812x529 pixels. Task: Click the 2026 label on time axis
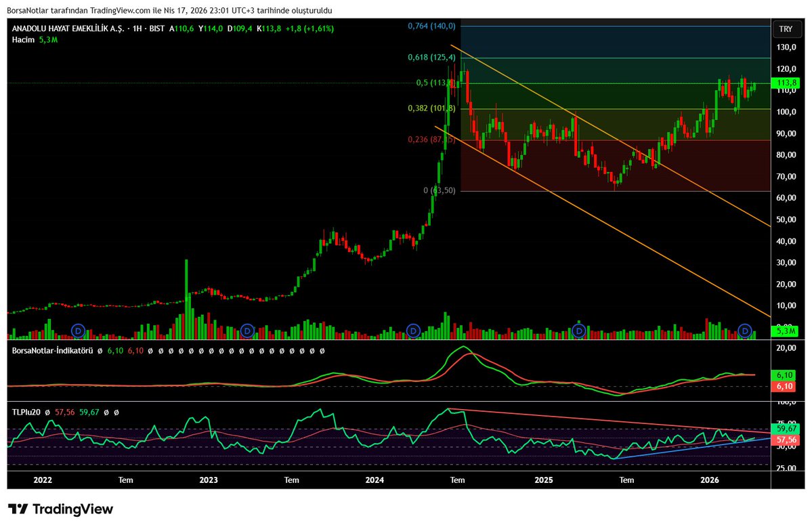(710, 480)
